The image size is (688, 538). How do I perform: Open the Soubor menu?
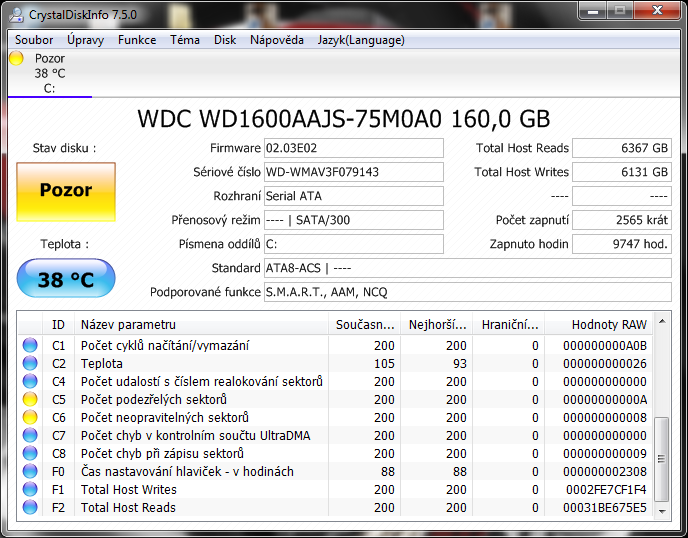[34, 40]
